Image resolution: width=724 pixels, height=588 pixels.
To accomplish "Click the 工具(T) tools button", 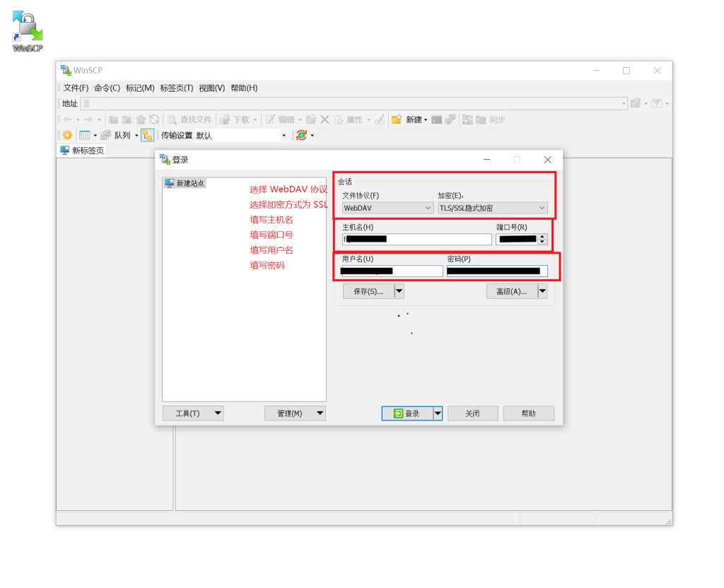I will point(187,413).
